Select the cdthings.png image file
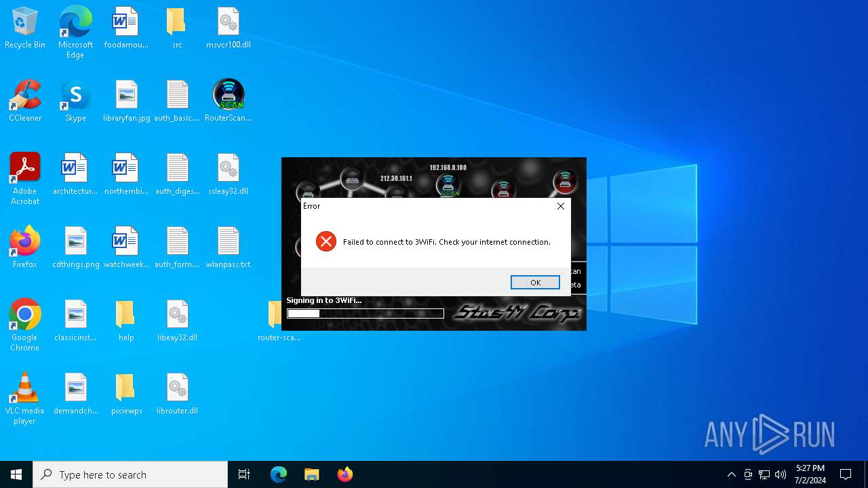 (75, 247)
